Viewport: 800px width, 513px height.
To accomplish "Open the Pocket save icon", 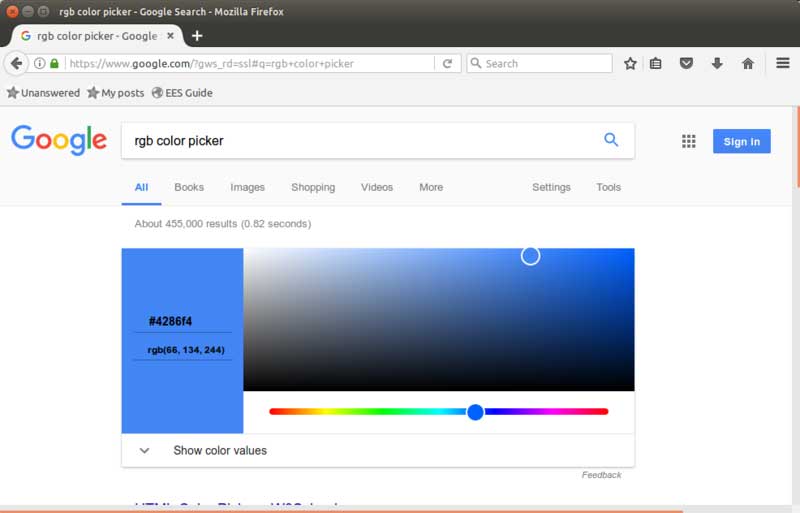I will pos(686,63).
